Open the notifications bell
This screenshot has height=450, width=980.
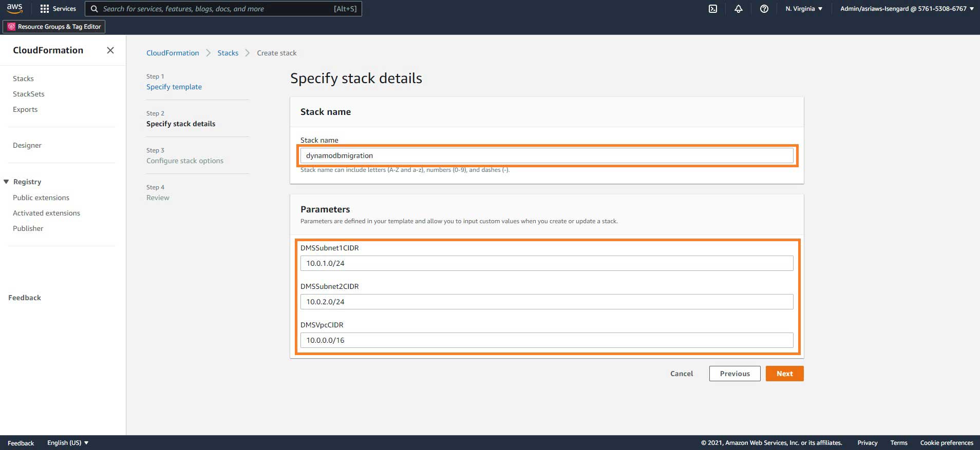pos(739,9)
